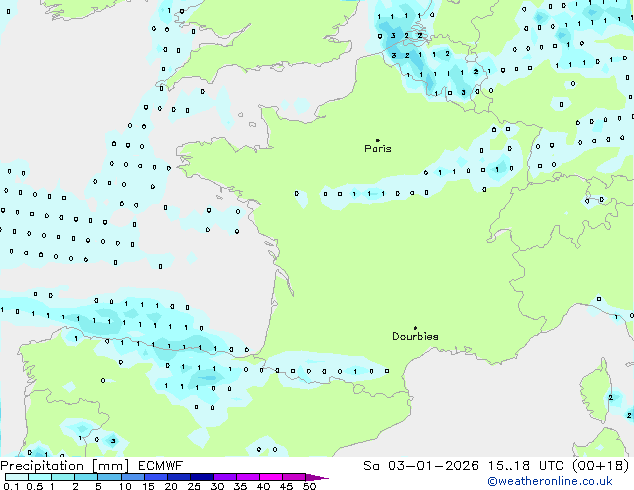Screen dimensions: 634x490
Task: Select the dot marker above Paris
Action: [378, 140]
